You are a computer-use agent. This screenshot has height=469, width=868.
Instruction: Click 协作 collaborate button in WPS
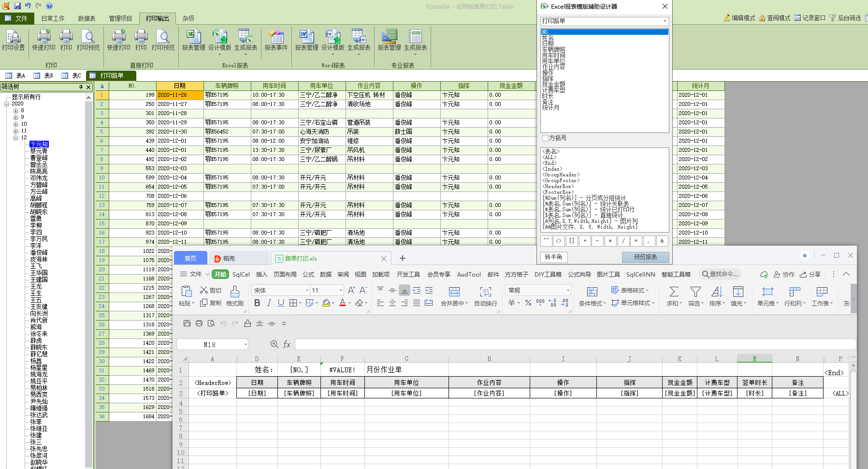pos(784,274)
